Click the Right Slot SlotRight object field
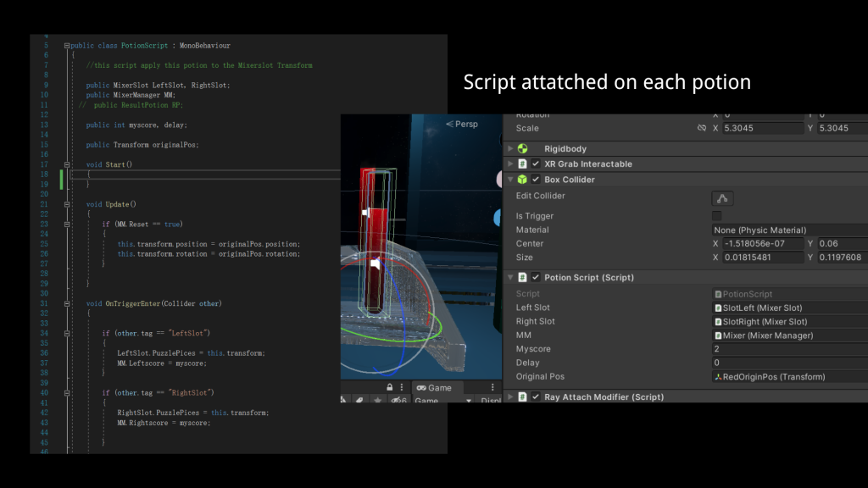This screenshot has height=488, width=868. click(x=789, y=321)
